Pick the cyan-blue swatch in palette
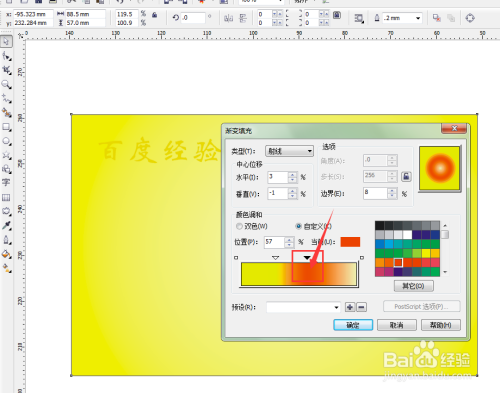 click(389, 244)
